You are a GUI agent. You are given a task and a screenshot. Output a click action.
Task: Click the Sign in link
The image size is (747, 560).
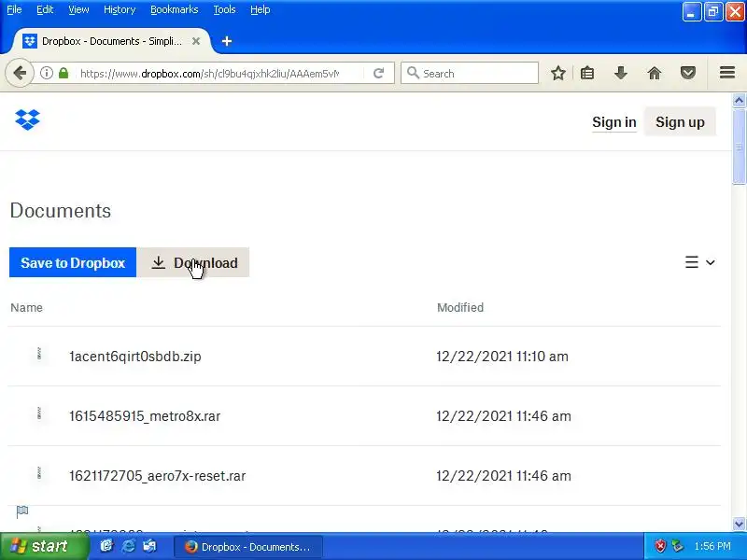click(x=614, y=122)
